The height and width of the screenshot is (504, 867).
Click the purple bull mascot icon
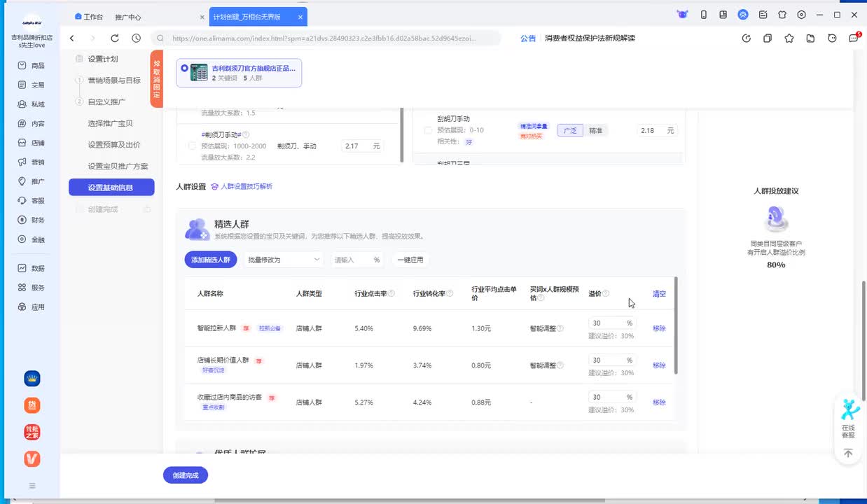[682, 15]
